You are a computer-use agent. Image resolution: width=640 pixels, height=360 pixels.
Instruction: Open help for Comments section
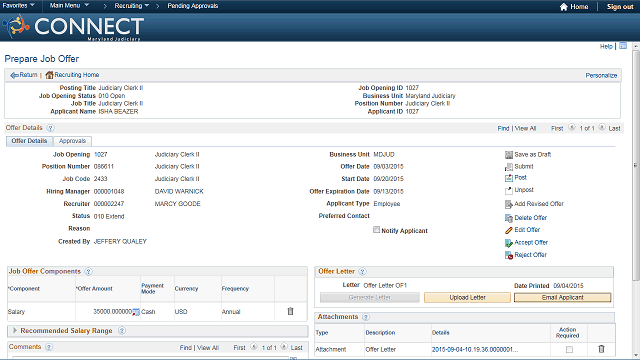49,347
